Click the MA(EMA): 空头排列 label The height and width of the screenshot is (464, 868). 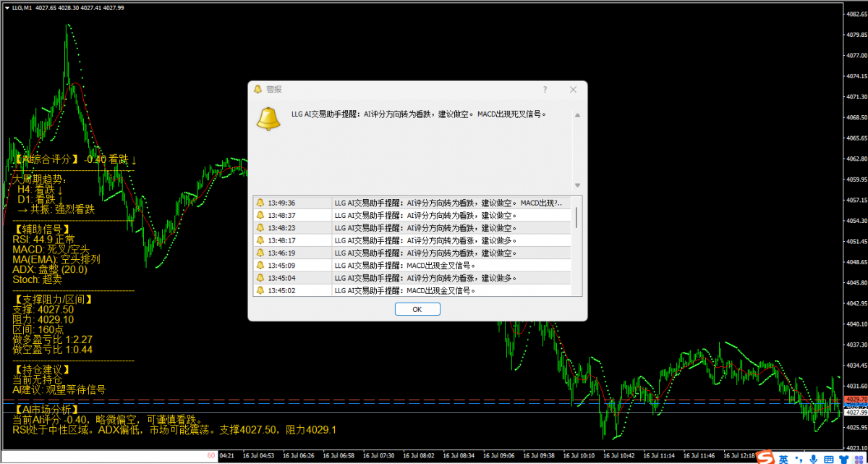tap(56, 259)
